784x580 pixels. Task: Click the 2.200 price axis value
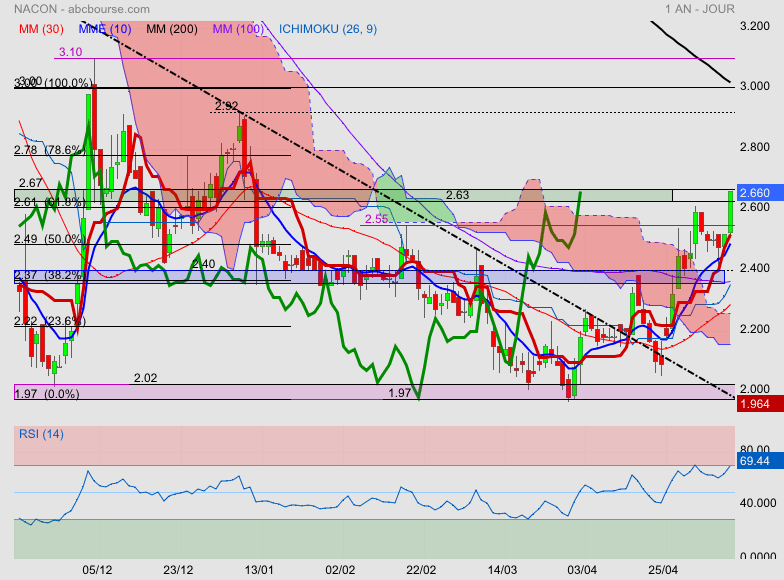click(x=755, y=328)
